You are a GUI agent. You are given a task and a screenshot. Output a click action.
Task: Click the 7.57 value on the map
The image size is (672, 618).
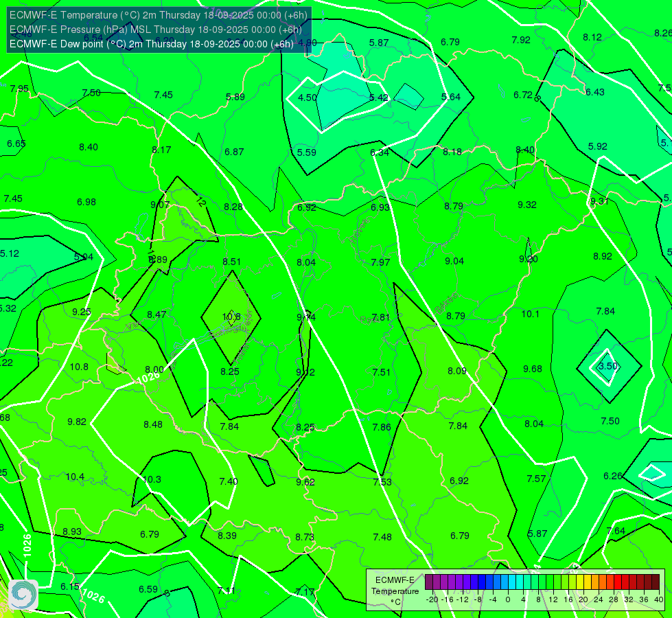point(536,478)
